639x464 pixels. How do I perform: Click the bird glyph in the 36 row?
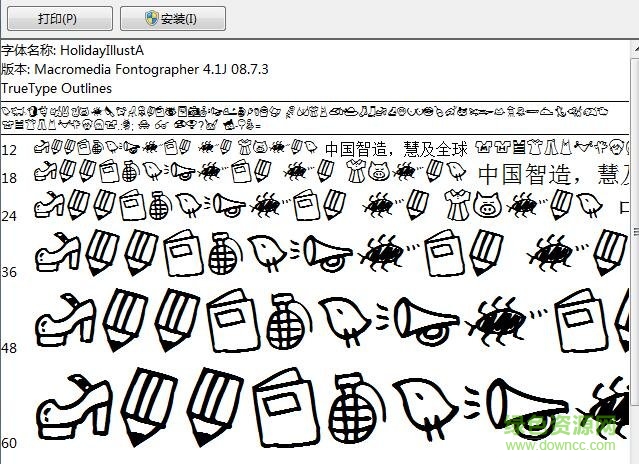(267, 253)
